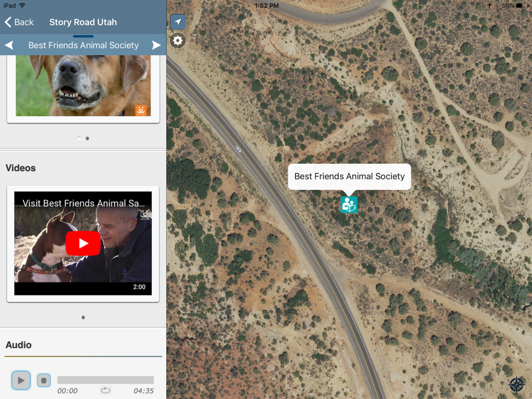Tap the video title Visit Best Friends Animal Sa...
The height and width of the screenshot is (399, 532).
coord(84,203)
